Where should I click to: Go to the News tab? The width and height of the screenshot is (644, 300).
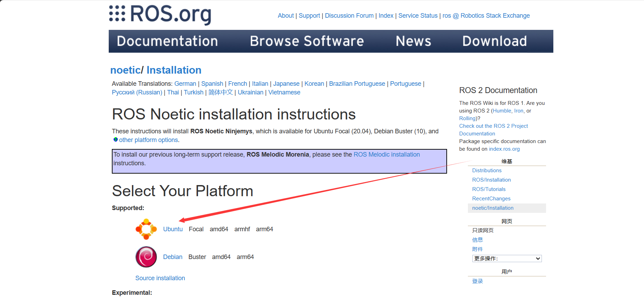pos(413,41)
